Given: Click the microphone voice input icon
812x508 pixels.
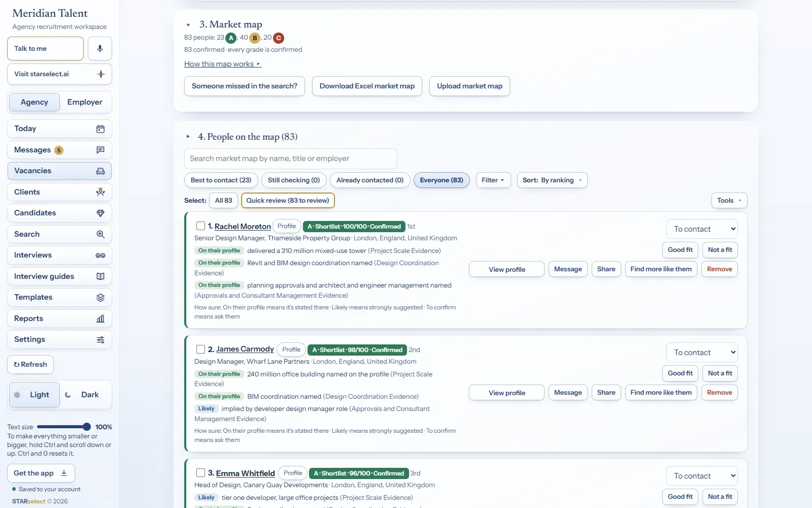Looking at the screenshot, I should coord(100,48).
